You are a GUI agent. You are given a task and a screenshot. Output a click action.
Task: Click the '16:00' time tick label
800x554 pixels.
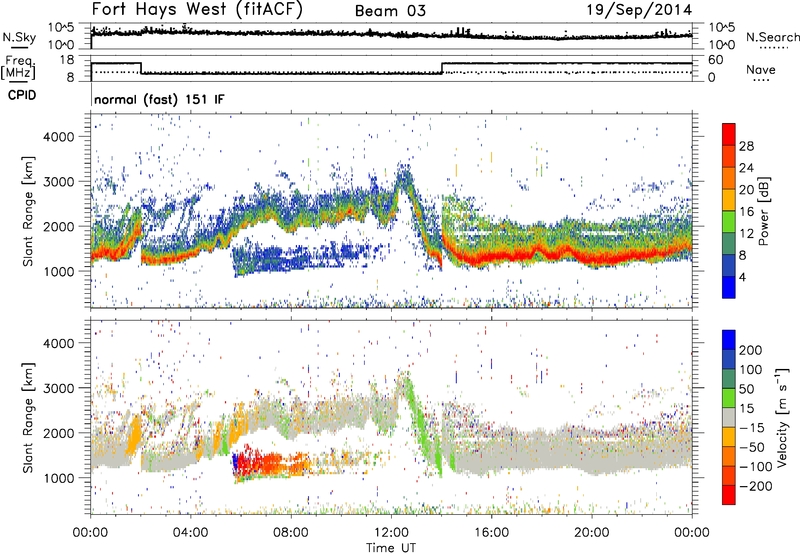[x=491, y=533]
